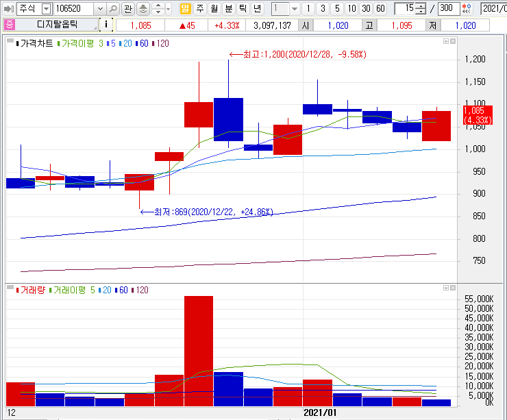Click the i information button

(x=106, y=25)
